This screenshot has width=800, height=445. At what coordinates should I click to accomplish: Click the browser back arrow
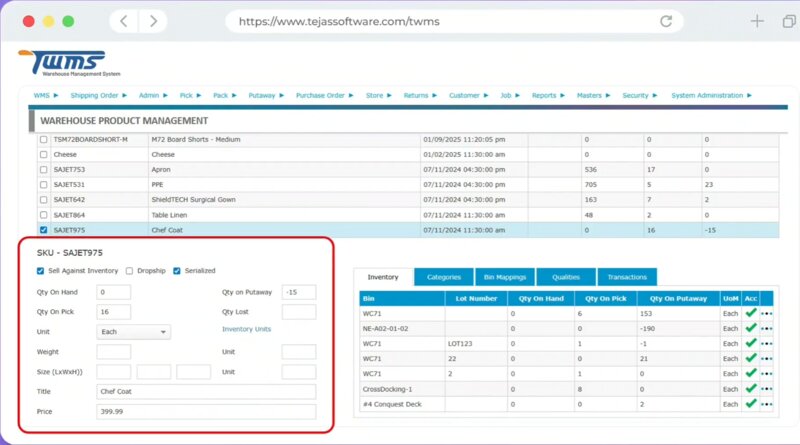[123, 21]
